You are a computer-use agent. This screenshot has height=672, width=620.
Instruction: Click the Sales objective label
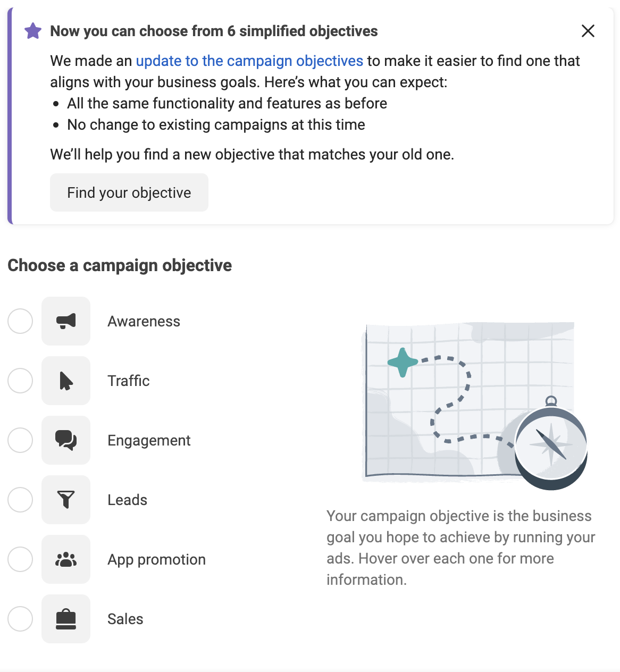coord(125,619)
